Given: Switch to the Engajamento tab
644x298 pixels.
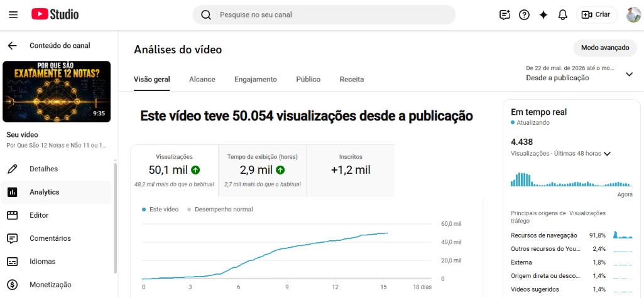Looking at the screenshot, I should coord(256,80).
